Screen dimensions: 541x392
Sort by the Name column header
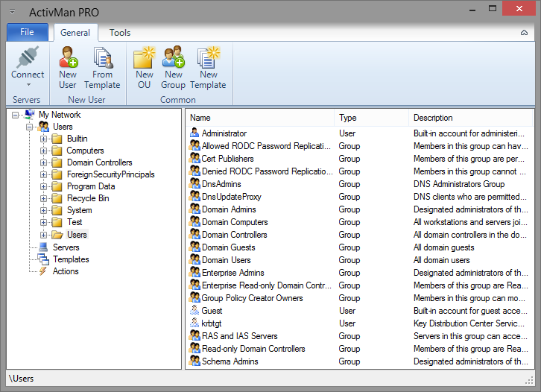(261, 118)
